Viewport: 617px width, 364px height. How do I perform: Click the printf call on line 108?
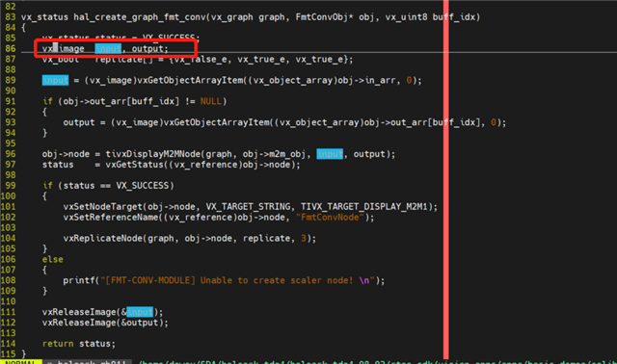tap(79, 280)
